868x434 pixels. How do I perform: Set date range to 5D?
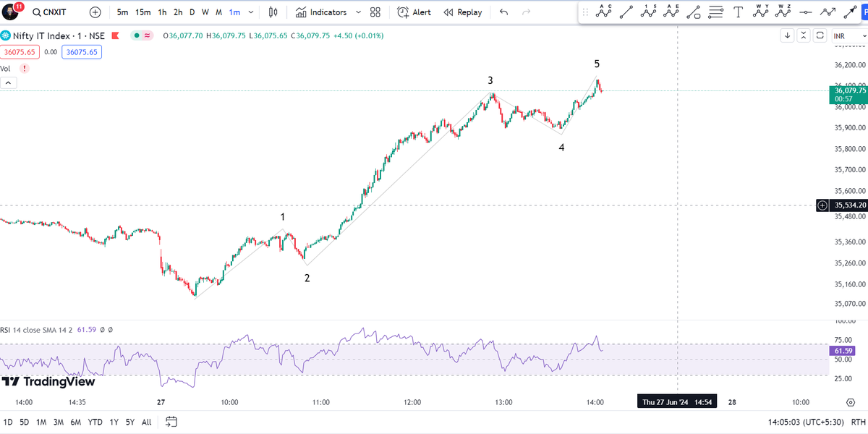pyautogui.click(x=25, y=422)
